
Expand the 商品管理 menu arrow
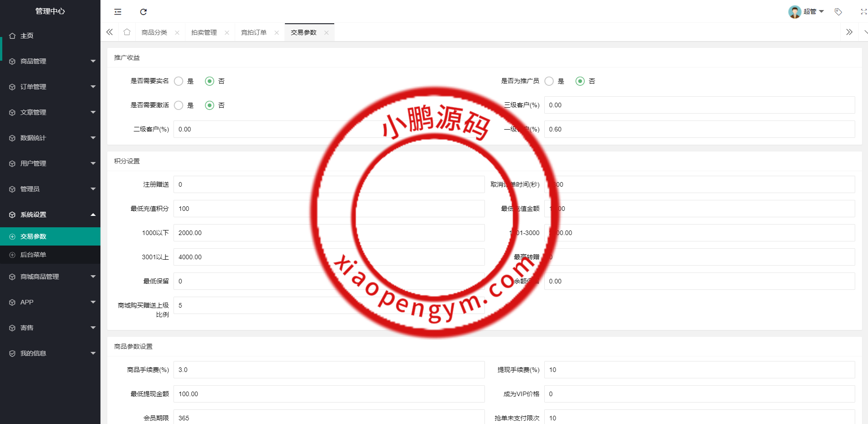coord(93,61)
